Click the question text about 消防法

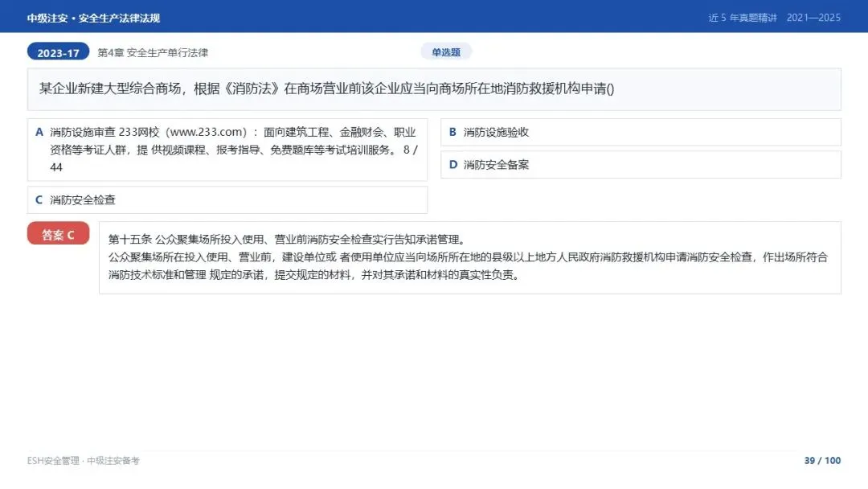(x=326, y=88)
